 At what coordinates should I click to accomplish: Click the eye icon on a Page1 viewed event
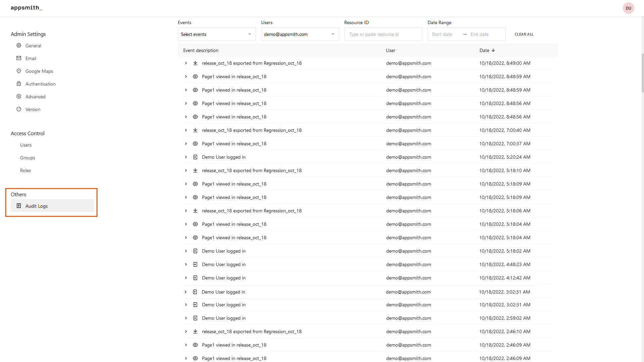[x=195, y=76]
